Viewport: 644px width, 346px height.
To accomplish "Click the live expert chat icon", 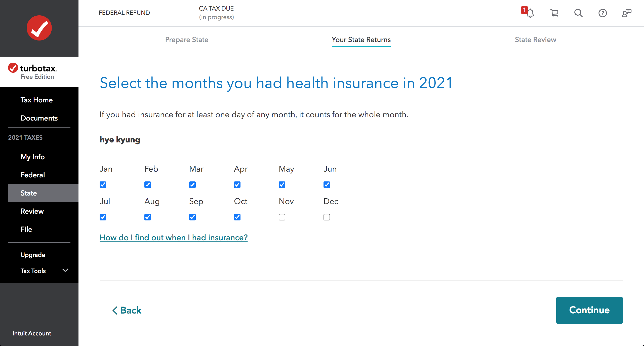I will point(627,13).
